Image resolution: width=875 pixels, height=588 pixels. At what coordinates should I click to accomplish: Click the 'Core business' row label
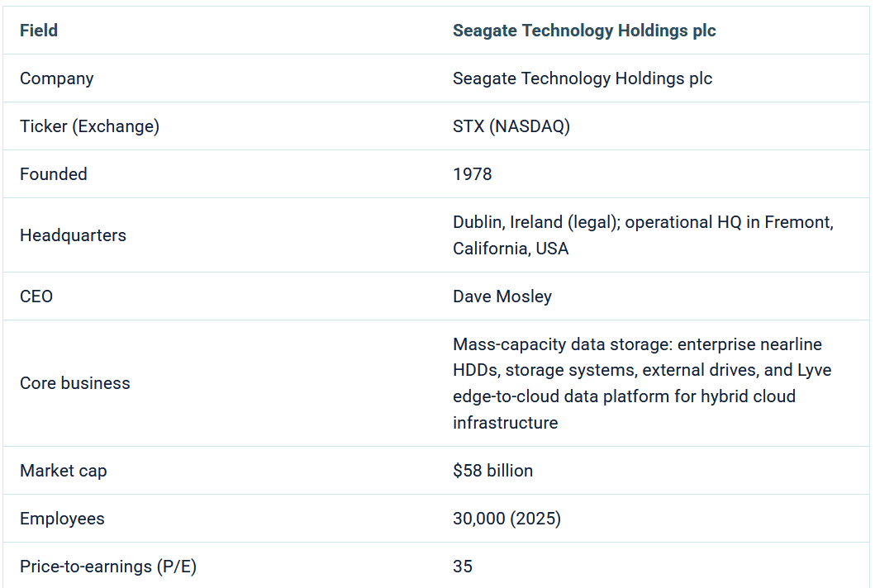pos(75,383)
